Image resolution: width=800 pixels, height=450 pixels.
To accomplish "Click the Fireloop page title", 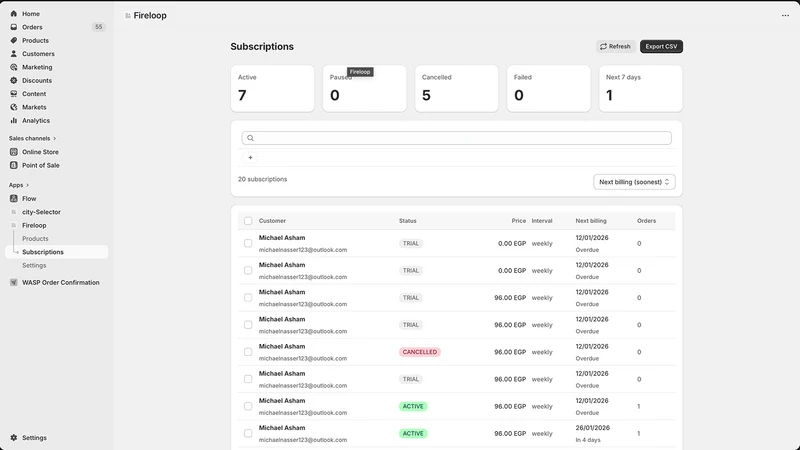I will [x=150, y=16].
